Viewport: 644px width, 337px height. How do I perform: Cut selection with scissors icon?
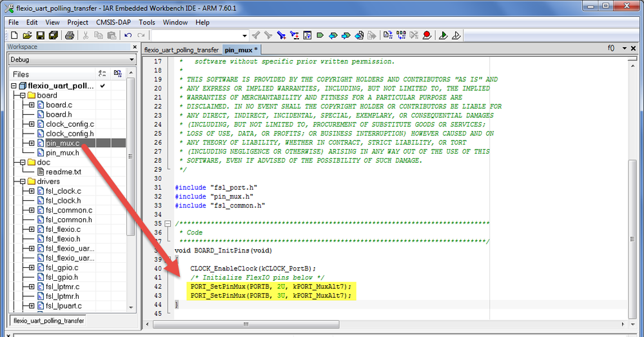pos(86,36)
